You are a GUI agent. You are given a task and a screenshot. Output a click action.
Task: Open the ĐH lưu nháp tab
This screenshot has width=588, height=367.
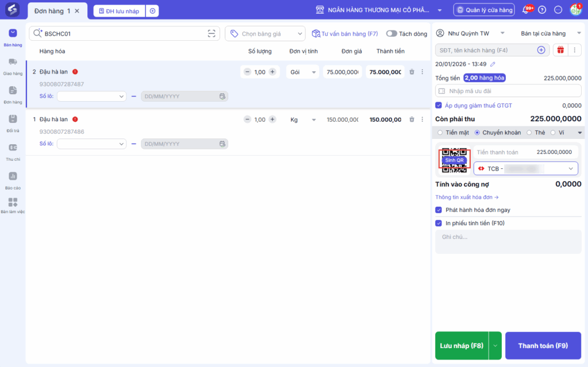point(119,11)
